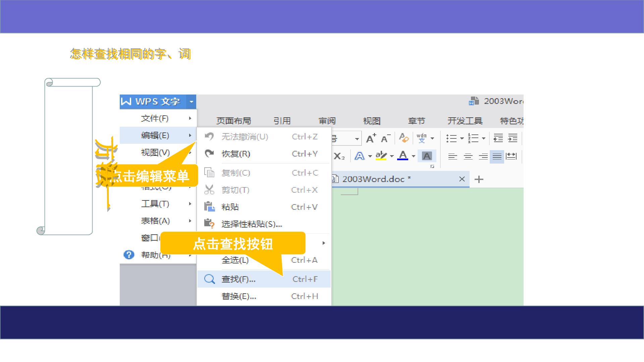Click the Decrease font size A- icon
The image size is (644, 362).
(385, 138)
